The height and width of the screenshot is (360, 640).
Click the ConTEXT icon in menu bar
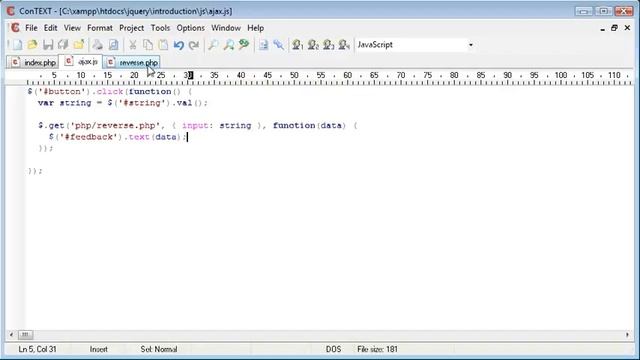click(15, 28)
